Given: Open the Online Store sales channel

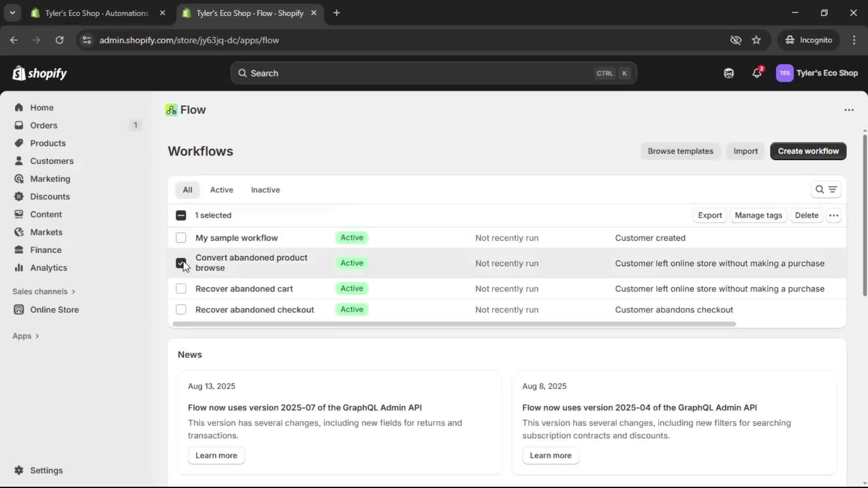Looking at the screenshot, I should pos(54,310).
